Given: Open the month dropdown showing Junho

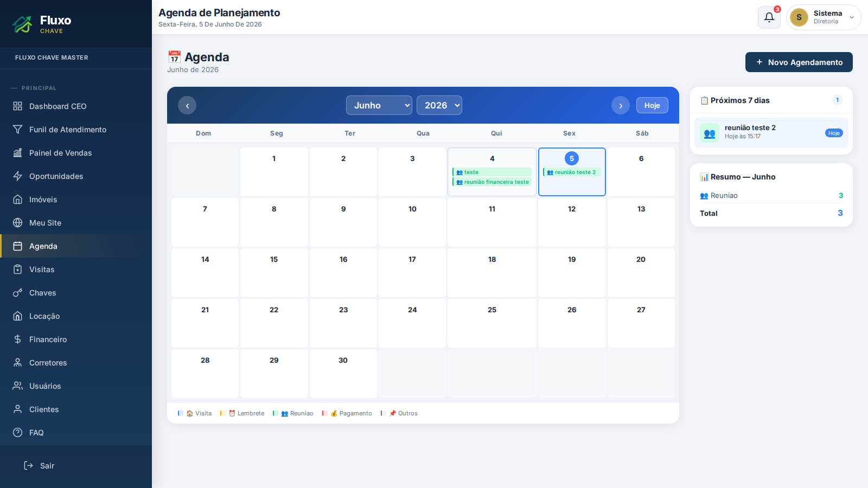Looking at the screenshot, I should point(379,105).
